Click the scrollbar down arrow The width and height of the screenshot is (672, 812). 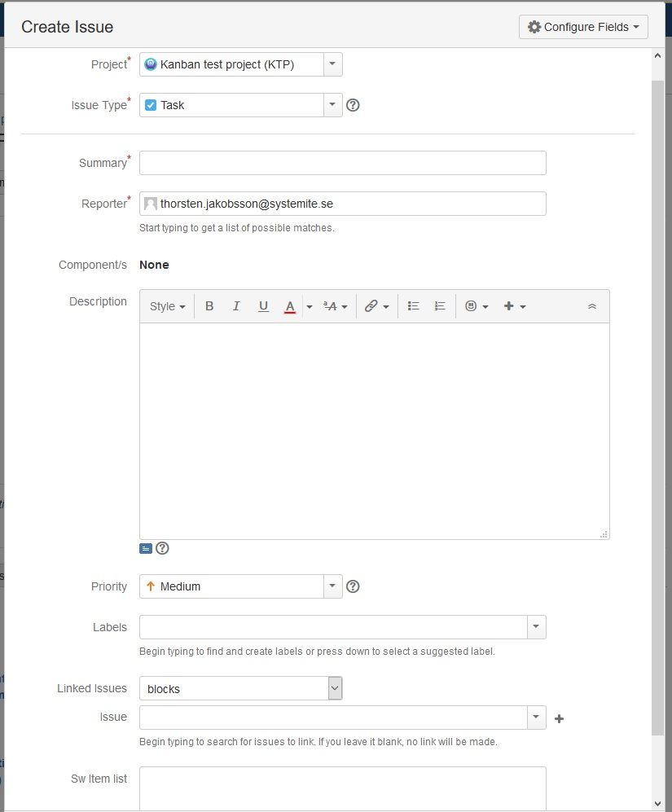pyautogui.click(x=657, y=804)
